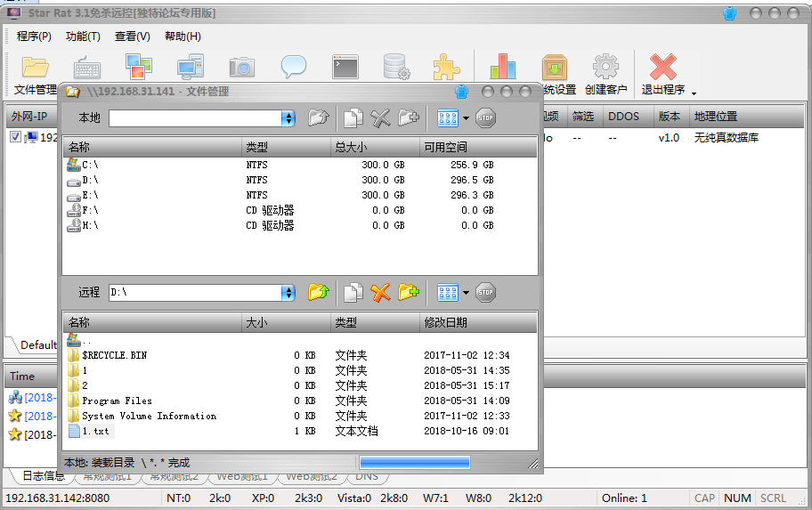Click the blue transfer progress bar

point(415,462)
